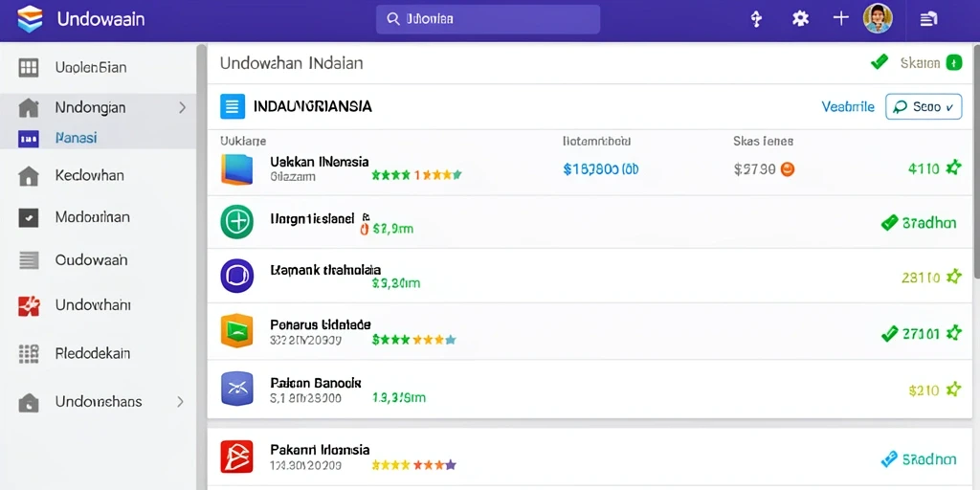Click the star rating of Uakkan INemsia

[x=416, y=175]
